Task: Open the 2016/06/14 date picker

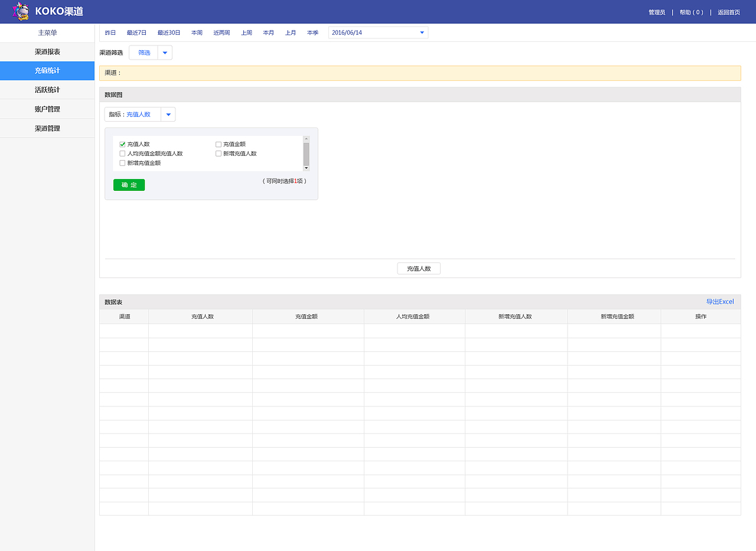Action: point(378,32)
